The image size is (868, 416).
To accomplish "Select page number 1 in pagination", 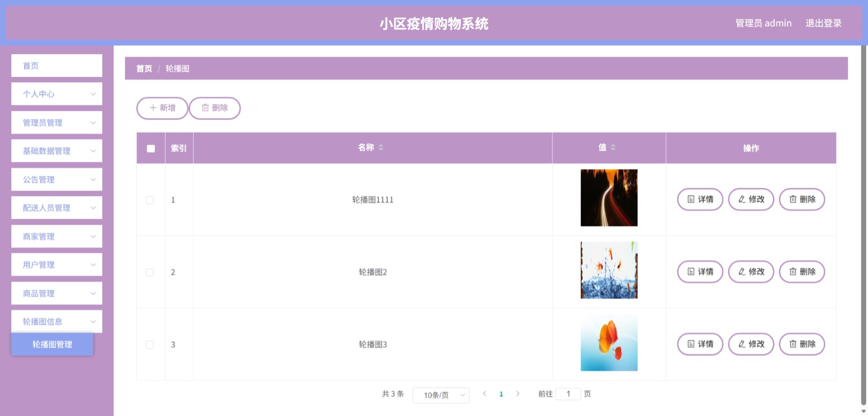I will (501, 394).
